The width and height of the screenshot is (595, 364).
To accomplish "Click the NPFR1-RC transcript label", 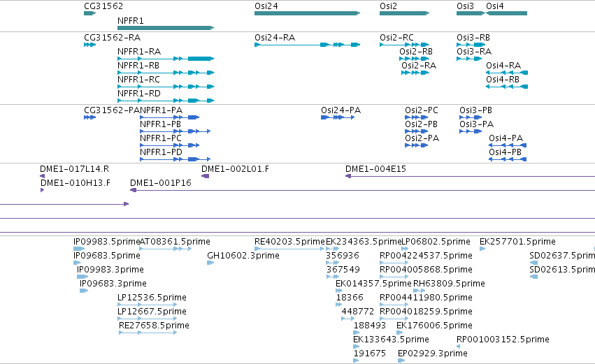I will tap(138, 80).
